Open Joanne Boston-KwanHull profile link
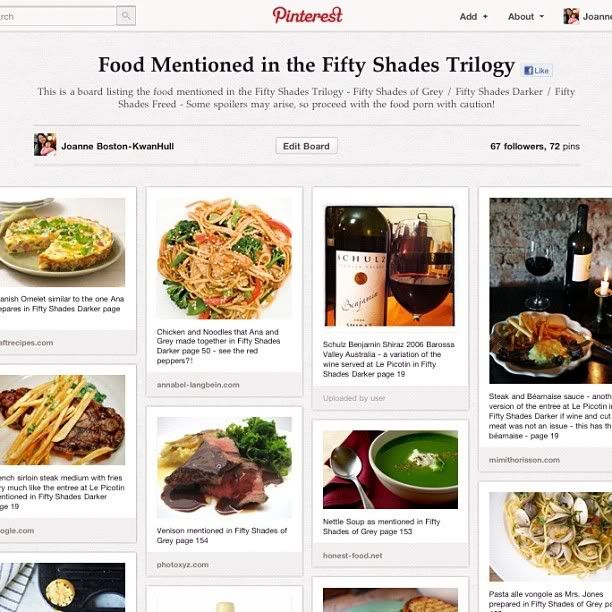 117,146
